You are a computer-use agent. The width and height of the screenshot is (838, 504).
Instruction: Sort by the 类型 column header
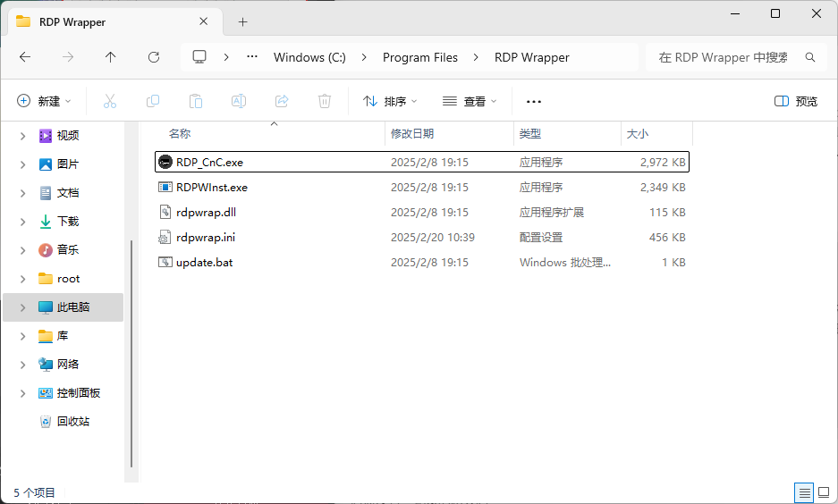(x=530, y=133)
